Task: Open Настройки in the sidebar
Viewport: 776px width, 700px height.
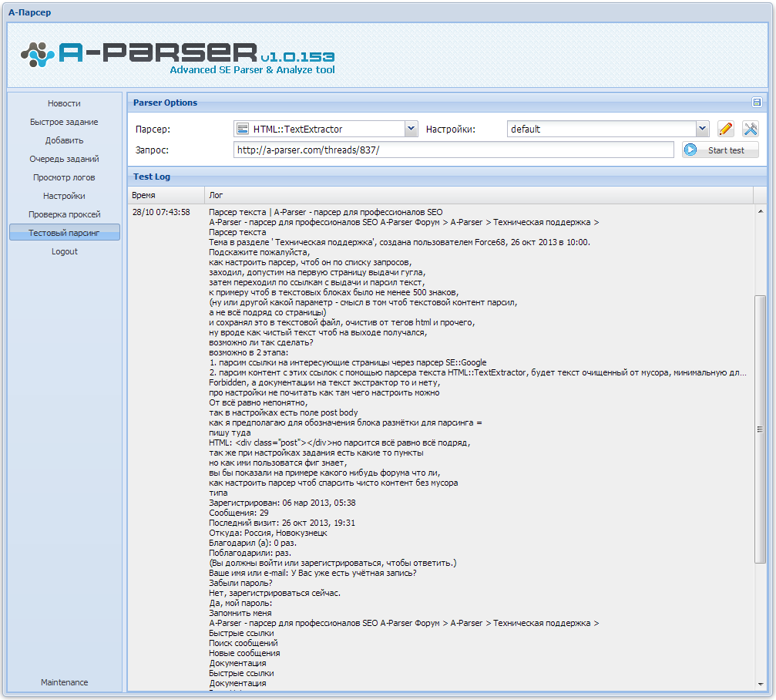Action: 64,196
